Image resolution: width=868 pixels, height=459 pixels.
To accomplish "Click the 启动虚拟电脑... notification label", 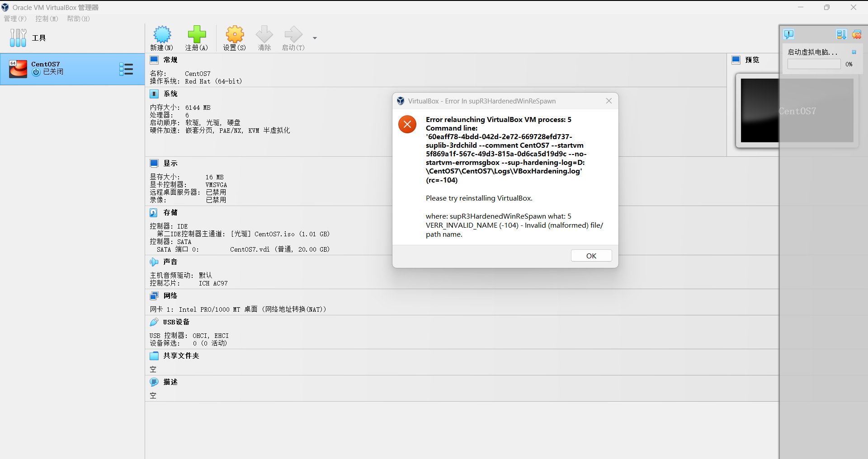I will tap(812, 52).
